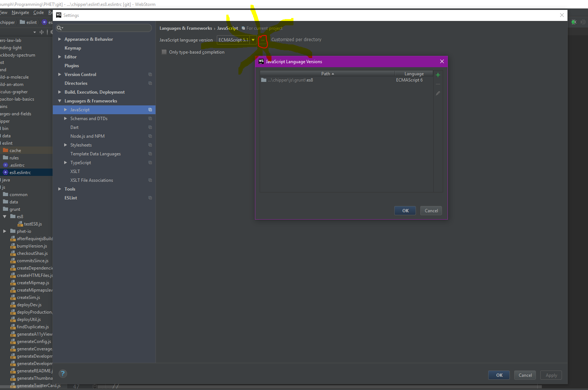Viewport: 588px width, 390px height.
Task: Open the ECMAScript 5.1 version dropdown
Action: pos(253,40)
